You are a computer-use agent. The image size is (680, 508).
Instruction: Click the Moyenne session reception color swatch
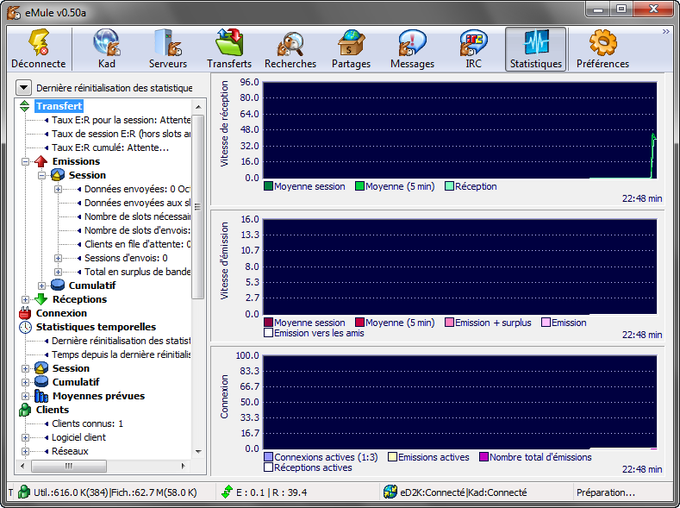pos(268,187)
